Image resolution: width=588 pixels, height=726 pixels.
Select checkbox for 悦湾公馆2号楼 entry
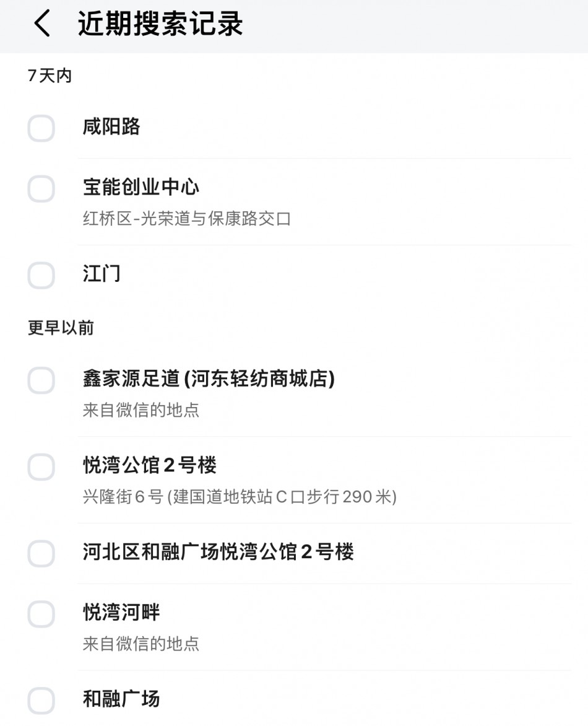pyautogui.click(x=41, y=466)
